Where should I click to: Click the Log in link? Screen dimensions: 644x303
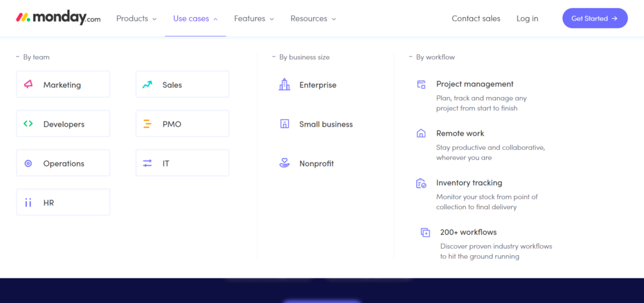pyautogui.click(x=528, y=18)
